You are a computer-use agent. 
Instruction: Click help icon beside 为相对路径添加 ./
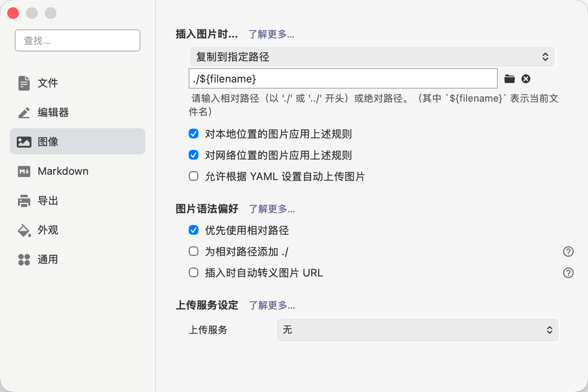click(x=568, y=252)
